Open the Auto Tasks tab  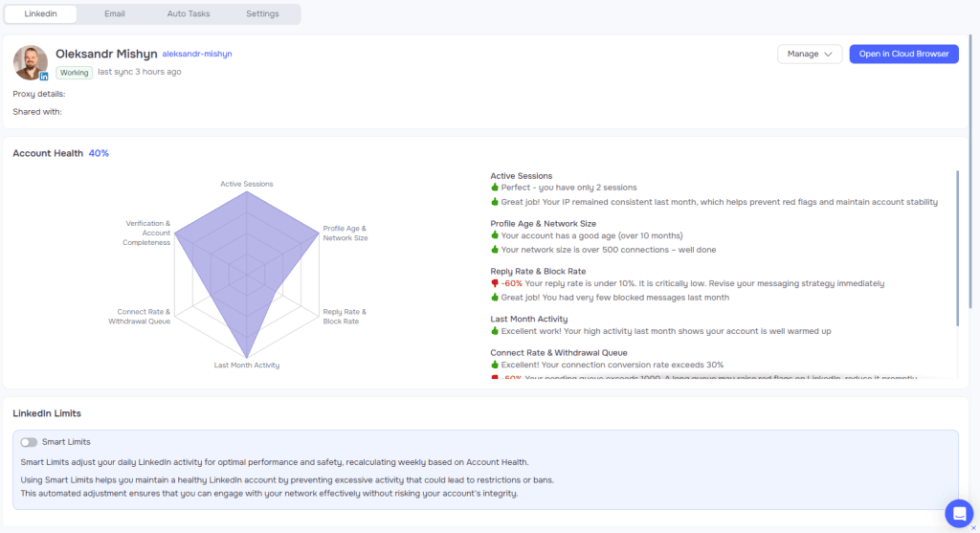tap(188, 14)
